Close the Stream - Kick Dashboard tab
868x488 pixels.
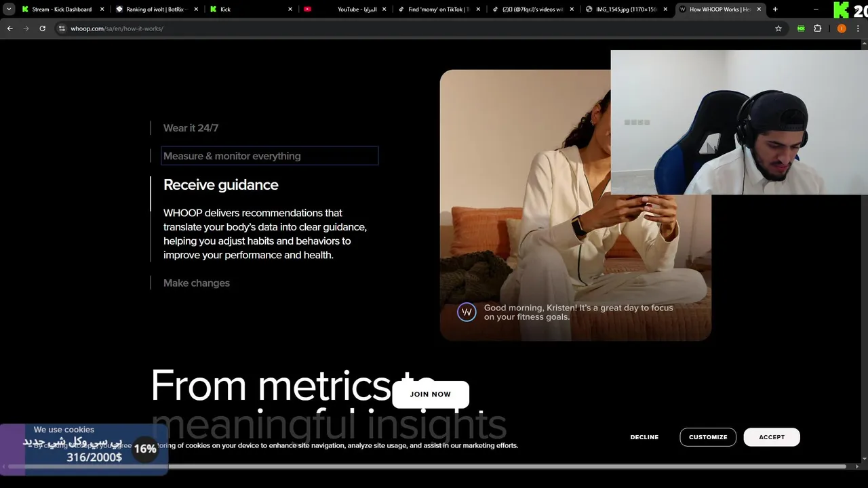pos(102,9)
